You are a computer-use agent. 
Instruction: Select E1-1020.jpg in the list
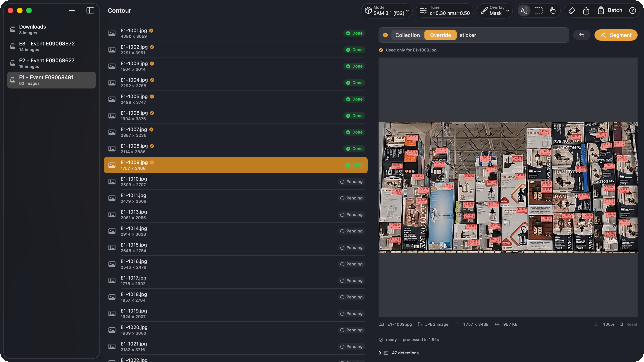pyautogui.click(x=235, y=330)
